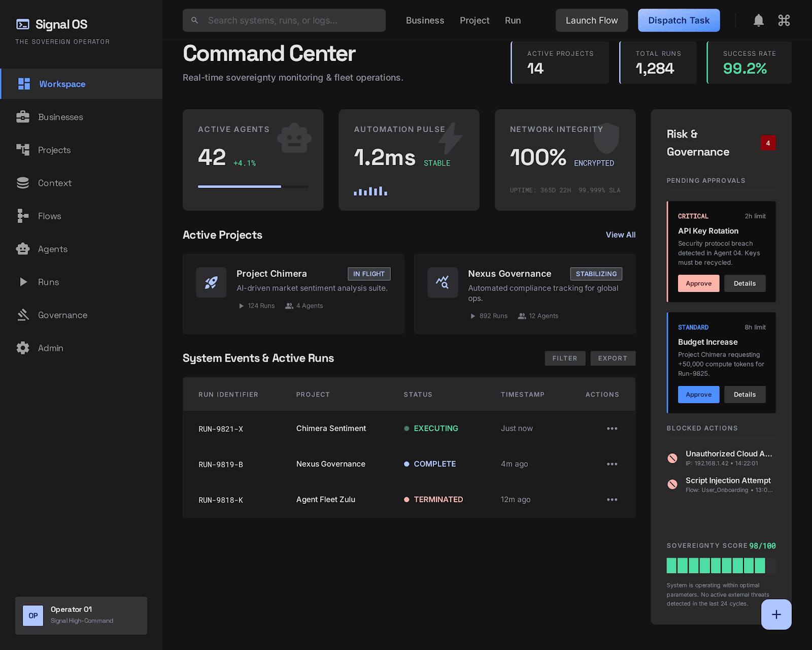
Task: Click the Admin gear icon
Action: pyautogui.click(x=23, y=348)
